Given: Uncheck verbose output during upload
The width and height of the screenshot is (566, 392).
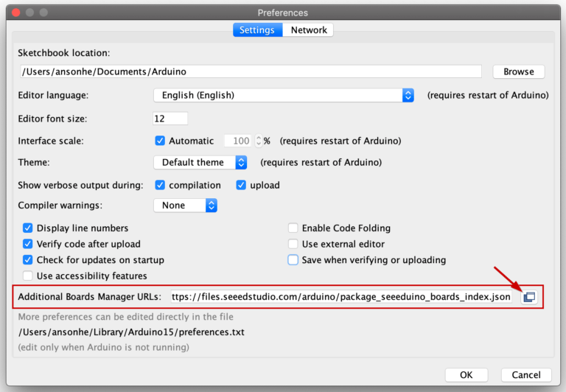Looking at the screenshot, I should click(x=241, y=185).
